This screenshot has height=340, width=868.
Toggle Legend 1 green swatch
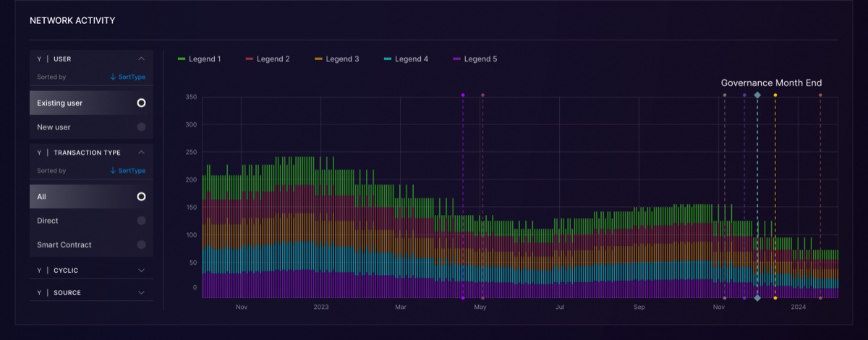tap(182, 59)
